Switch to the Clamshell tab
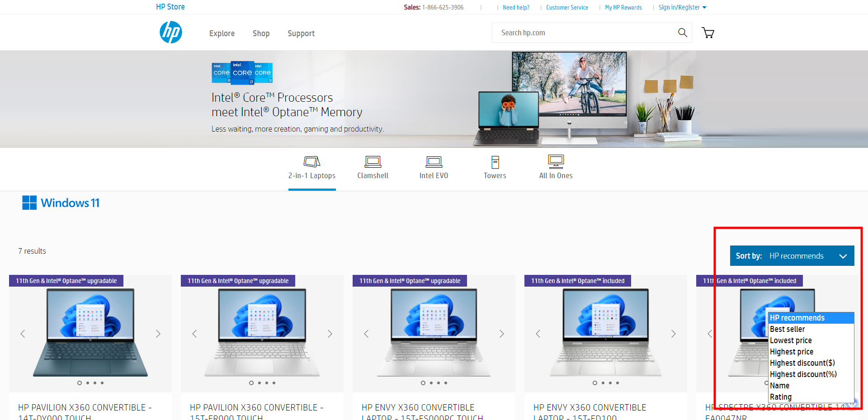Image resolution: width=868 pixels, height=420 pixels. point(373,168)
